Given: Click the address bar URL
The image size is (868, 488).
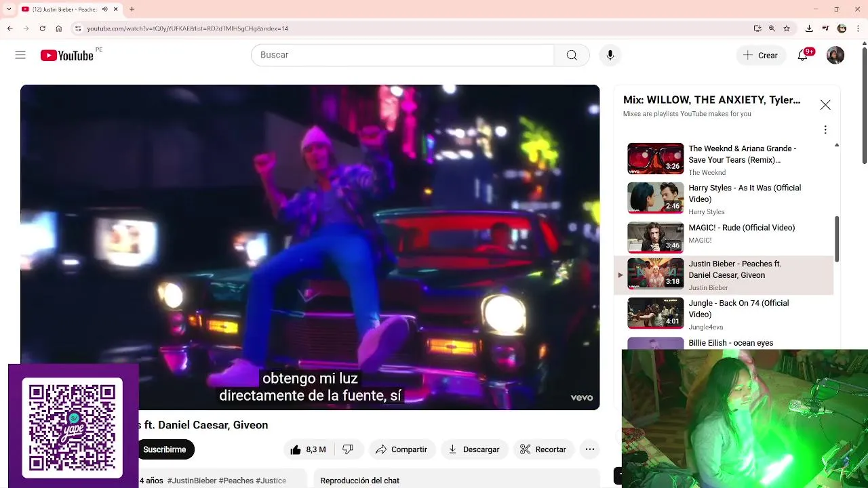Looking at the screenshot, I should [x=187, y=28].
